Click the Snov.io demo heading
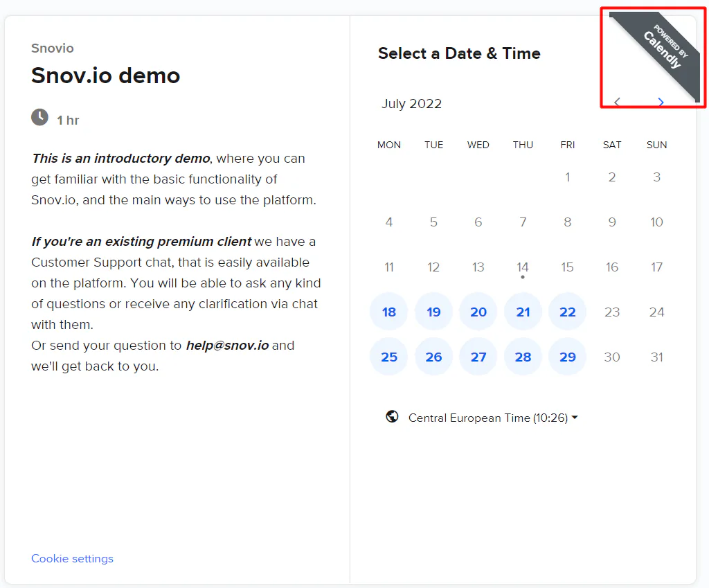This screenshot has width=709, height=588. [x=105, y=75]
